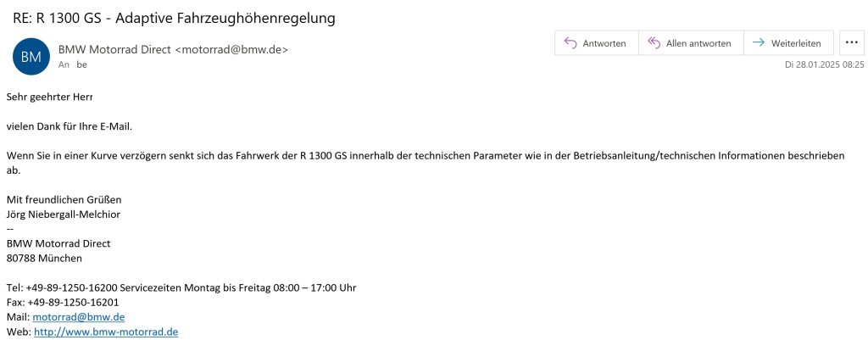
Task: Click the BM sender avatar circle
Action: (31, 57)
